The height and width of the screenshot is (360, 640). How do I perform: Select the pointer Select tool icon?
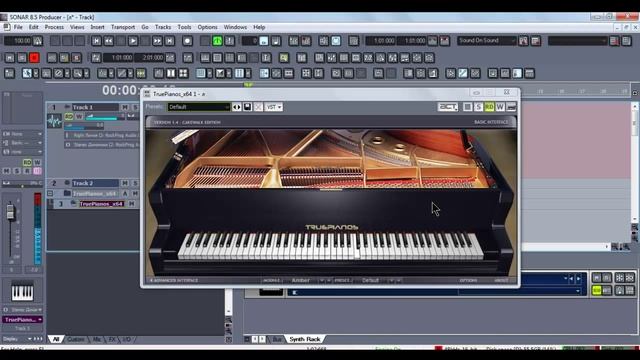27,73
